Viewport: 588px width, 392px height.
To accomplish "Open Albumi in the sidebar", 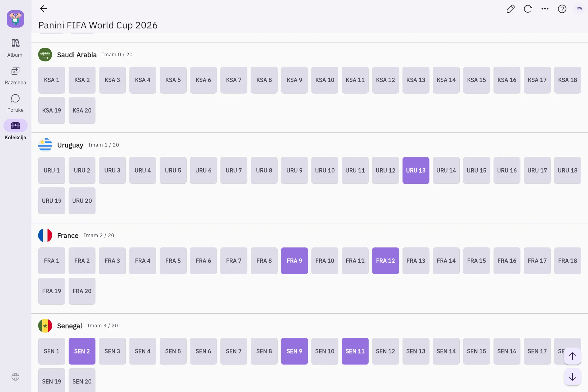I will [16, 48].
